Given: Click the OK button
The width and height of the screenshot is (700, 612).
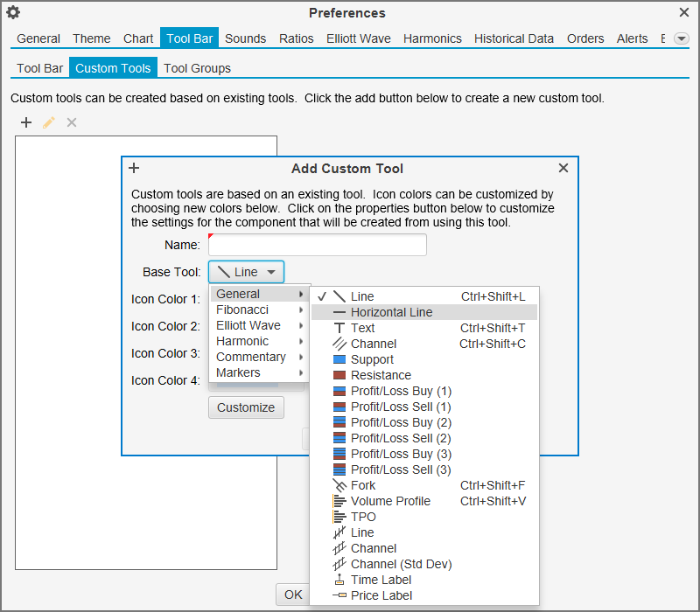Looking at the screenshot, I should coord(292,595).
